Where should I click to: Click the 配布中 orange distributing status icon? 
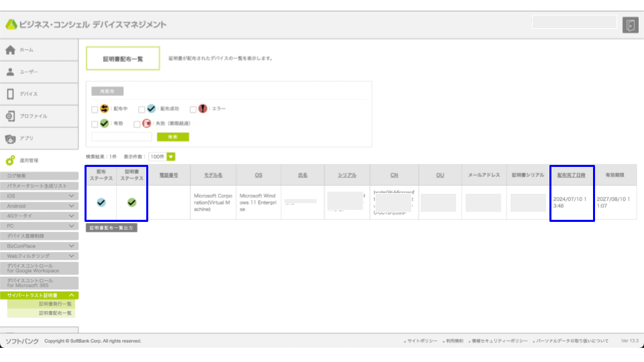pyautogui.click(x=105, y=109)
